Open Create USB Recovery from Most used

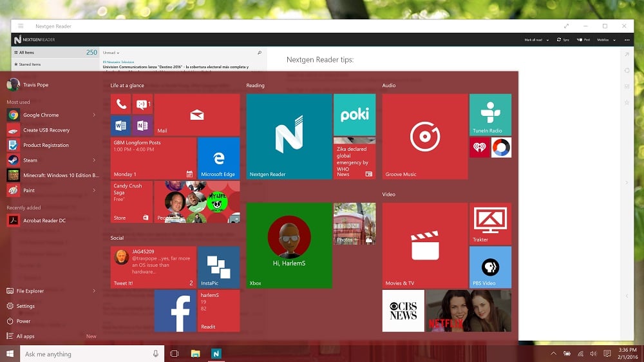(x=52, y=130)
